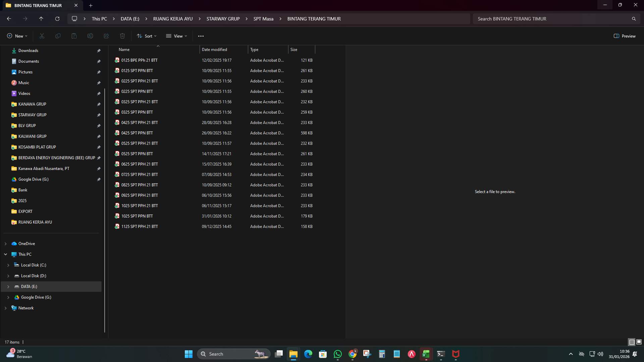This screenshot has width=644, height=362.
Task: Open WhatsApp from the taskbar
Action: 338,354
